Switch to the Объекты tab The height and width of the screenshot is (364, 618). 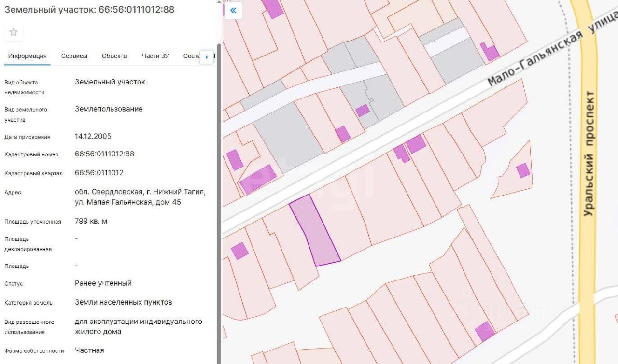pos(114,56)
